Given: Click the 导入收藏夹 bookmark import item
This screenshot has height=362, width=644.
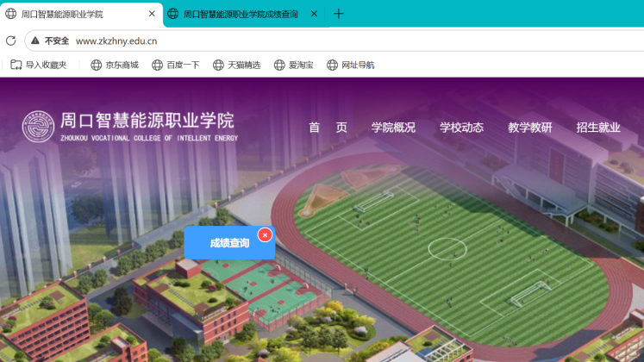Looking at the screenshot, I should 38,65.
